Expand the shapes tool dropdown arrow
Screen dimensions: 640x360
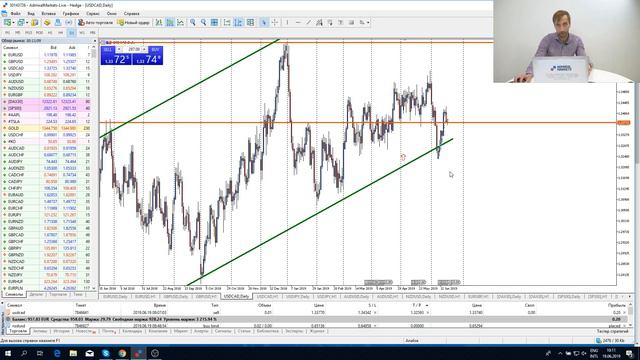pyautogui.click(x=368, y=22)
